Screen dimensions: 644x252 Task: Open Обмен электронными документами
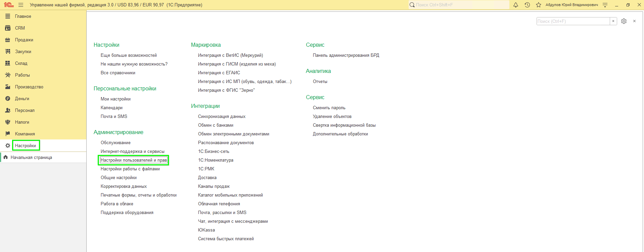[234, 134]
